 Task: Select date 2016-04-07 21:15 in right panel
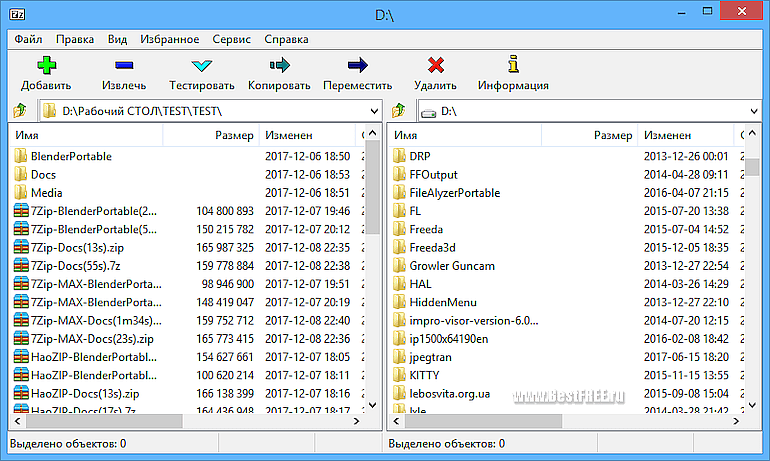[686, 193]
